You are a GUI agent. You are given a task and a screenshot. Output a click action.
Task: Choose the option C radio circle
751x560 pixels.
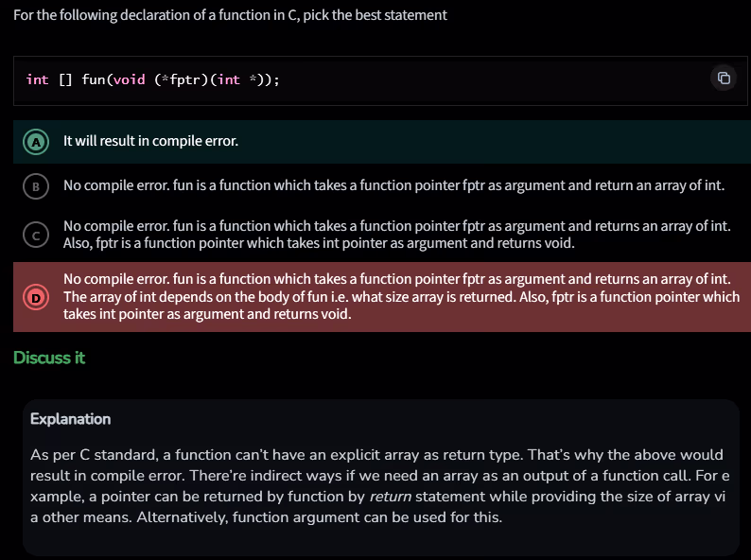36,235
